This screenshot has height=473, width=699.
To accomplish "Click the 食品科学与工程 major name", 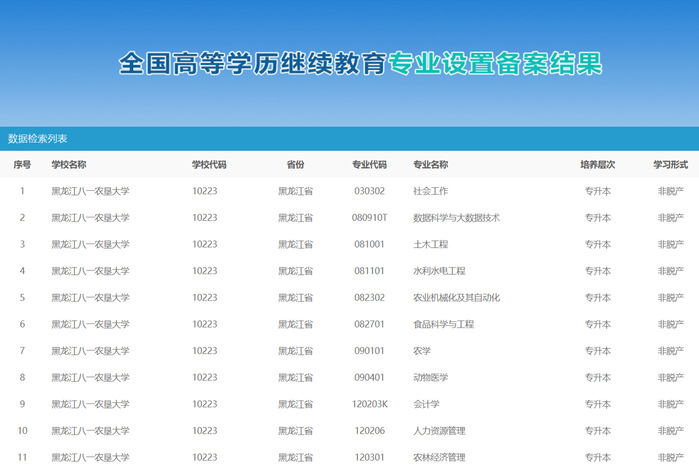I will [x=443, y=324].
